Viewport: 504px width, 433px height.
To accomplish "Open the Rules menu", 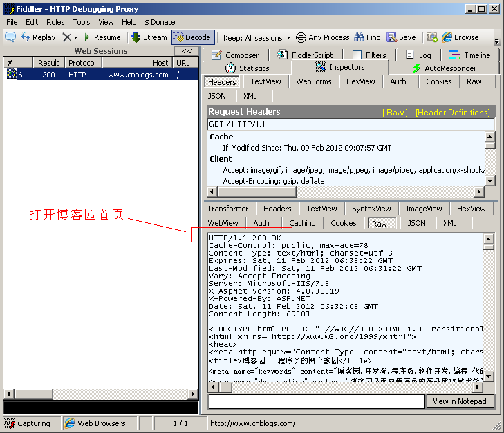I will tap(55, 22).
